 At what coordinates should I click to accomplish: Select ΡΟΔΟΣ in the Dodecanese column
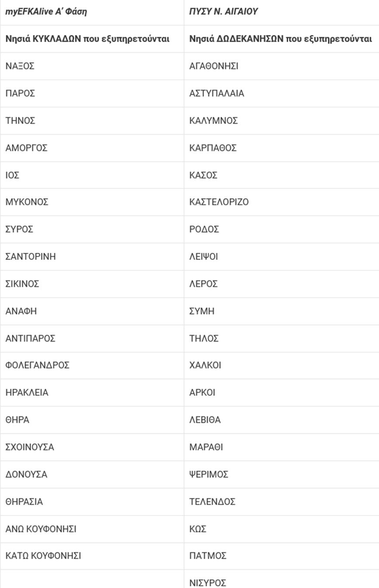click(204, 229)
